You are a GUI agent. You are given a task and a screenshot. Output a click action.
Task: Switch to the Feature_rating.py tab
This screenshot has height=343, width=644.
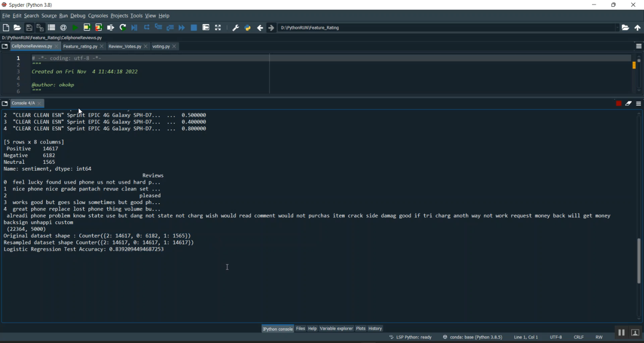coord(80,46)
